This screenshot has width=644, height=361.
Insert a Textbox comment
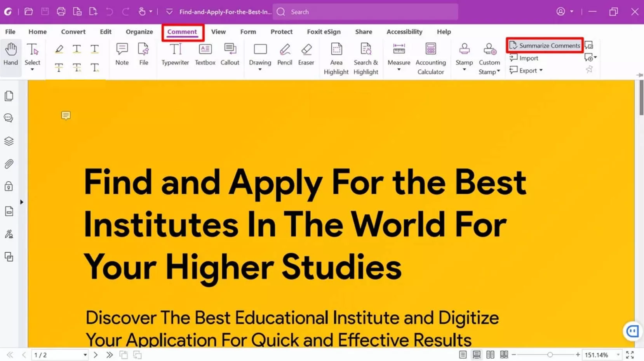pos(205,54)
